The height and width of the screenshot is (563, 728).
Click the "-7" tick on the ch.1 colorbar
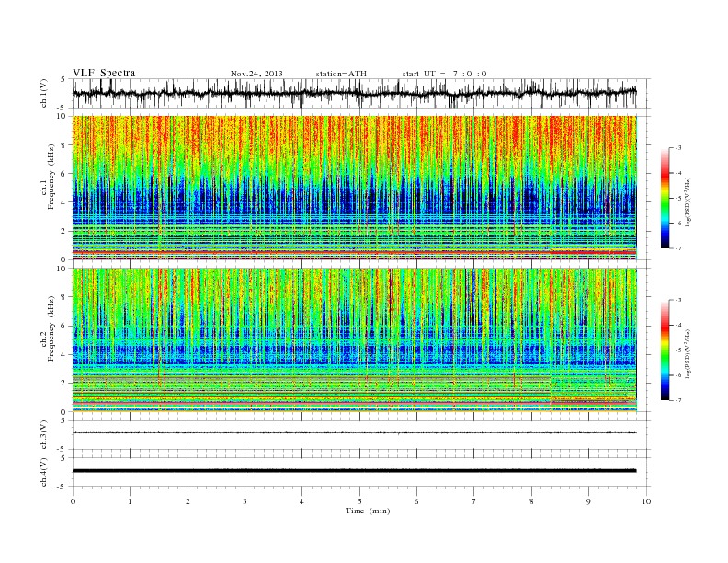pyautogui.click(x=677, y=248)
